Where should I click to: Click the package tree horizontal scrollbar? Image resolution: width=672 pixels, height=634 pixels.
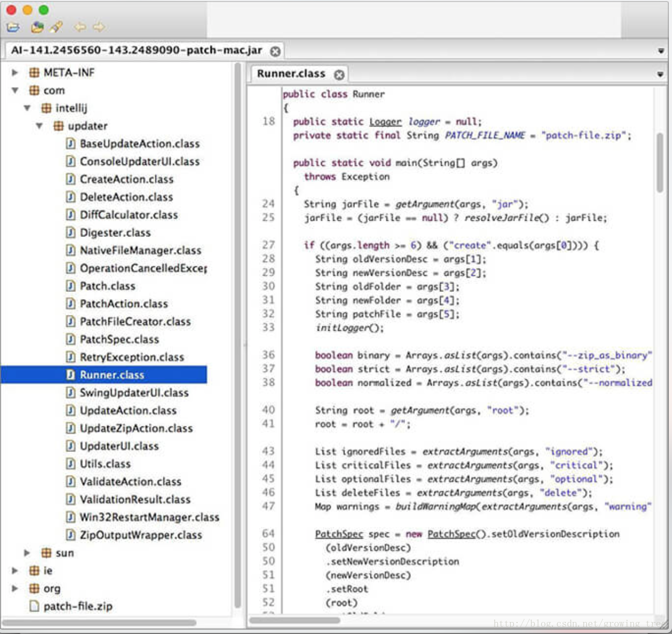[99, 622]
